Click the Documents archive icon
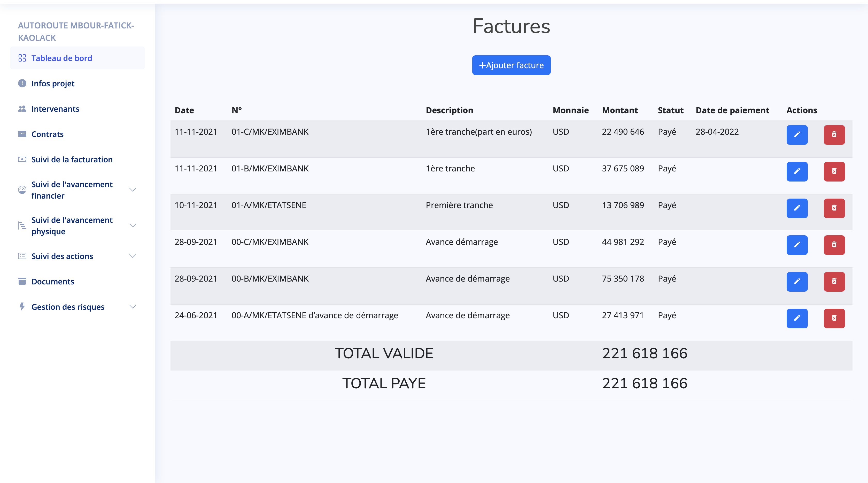868x483 pixels. (22, 281)
